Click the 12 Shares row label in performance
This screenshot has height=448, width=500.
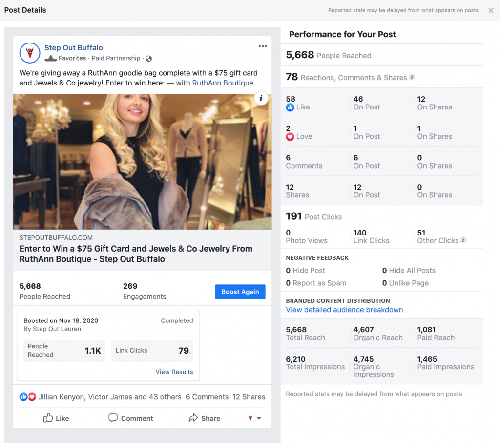coord(297,191)
